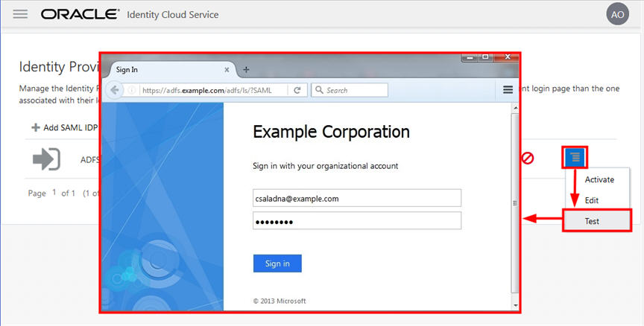Click the browser Search field

tap(350, 90)
